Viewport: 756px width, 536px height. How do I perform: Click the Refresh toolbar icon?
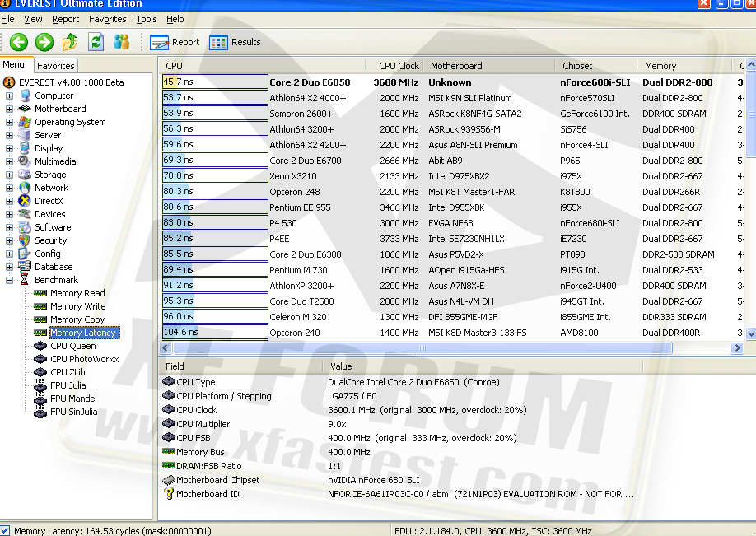click(96, 42)
